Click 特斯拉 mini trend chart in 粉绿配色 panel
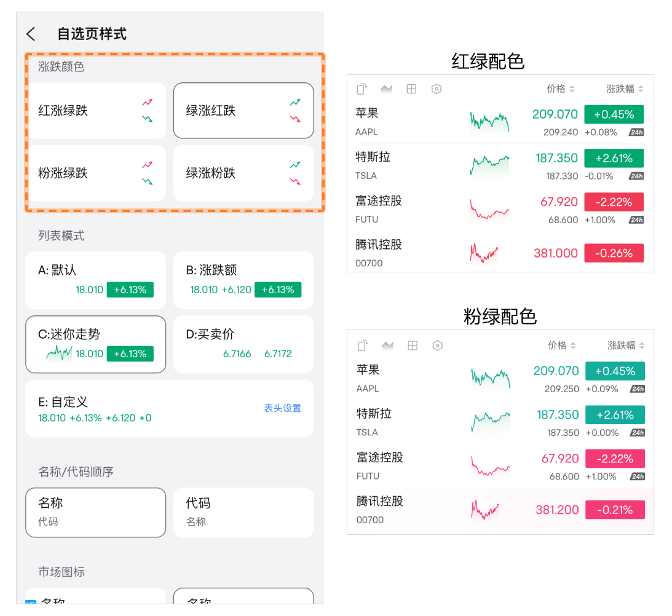This screenshot has width=672, height=616. tap(491, 422)
